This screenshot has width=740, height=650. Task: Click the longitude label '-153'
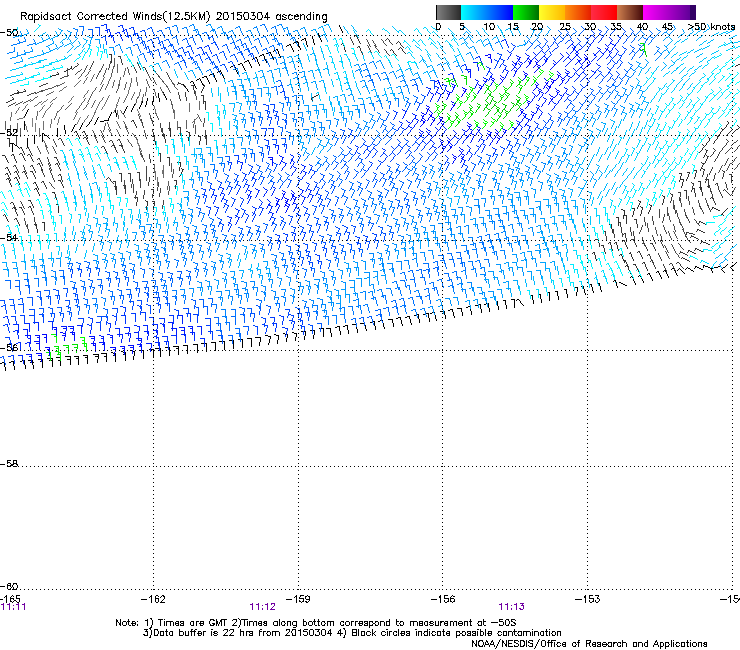pos(588,599)
